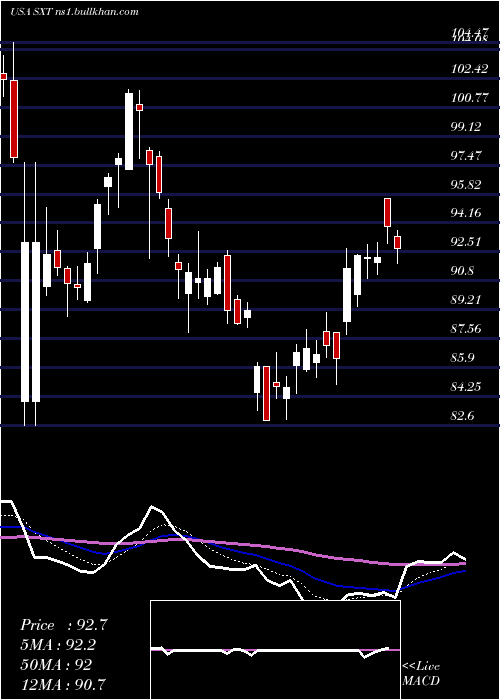
Task: Select the 100.77 price axis label
Action: 470,98
